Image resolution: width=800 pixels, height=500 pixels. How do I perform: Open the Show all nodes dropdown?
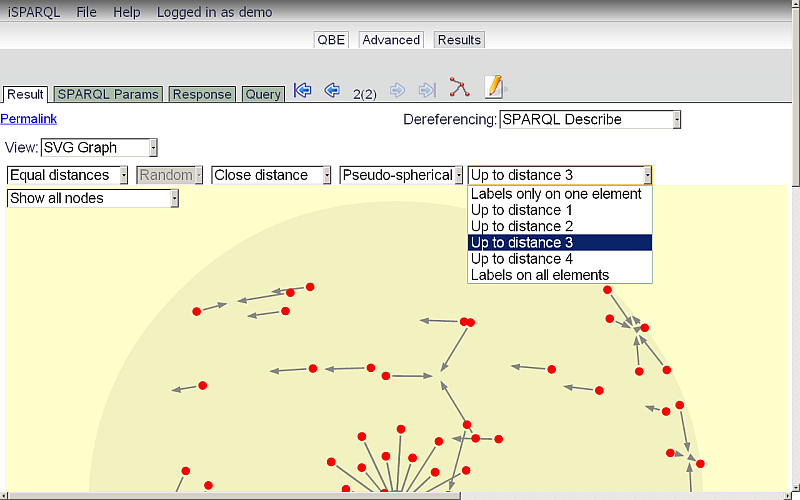[x=93, y=198]
